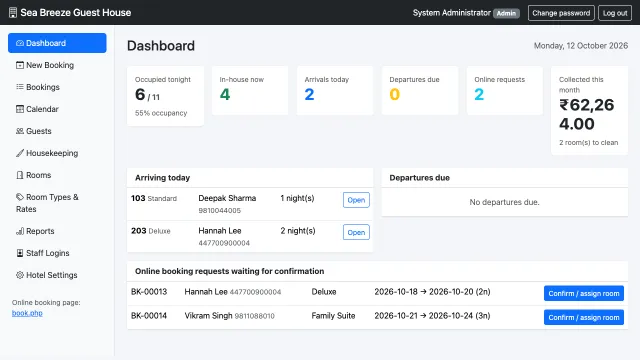The height and width of the screenshot is (360, 640).
Task: View the Reports page
Action: (57, 231)
